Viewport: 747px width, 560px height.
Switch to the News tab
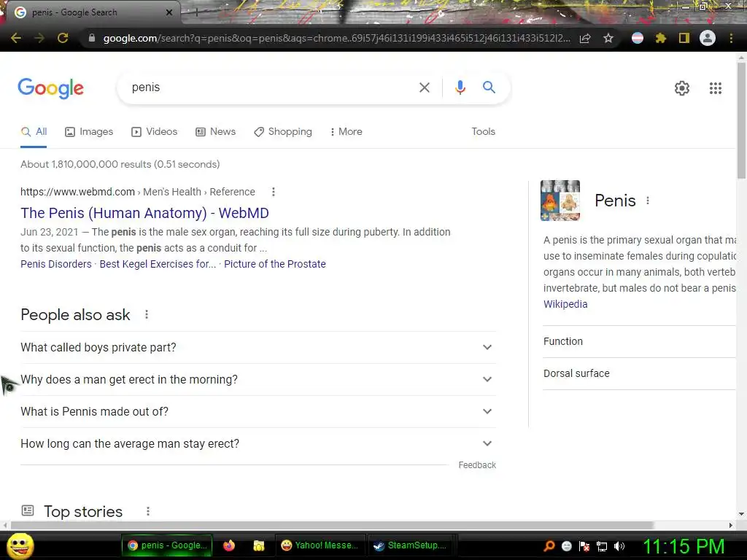point(216,132)
